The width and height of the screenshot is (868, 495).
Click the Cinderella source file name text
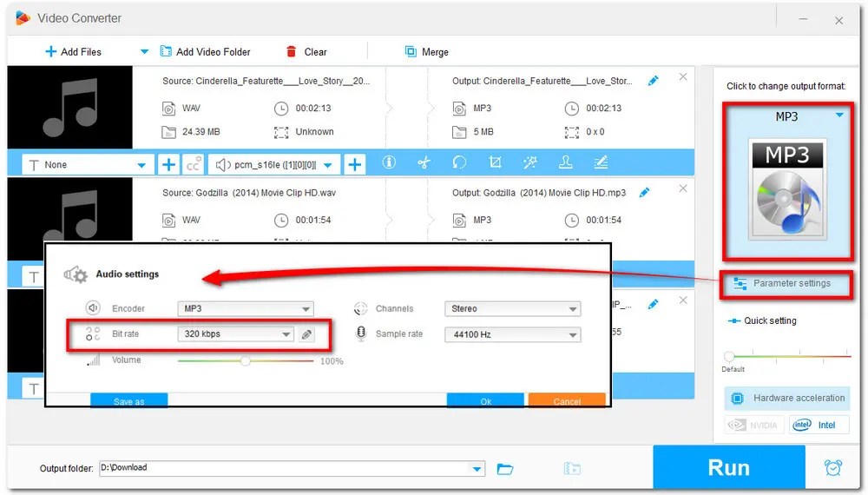266,81
